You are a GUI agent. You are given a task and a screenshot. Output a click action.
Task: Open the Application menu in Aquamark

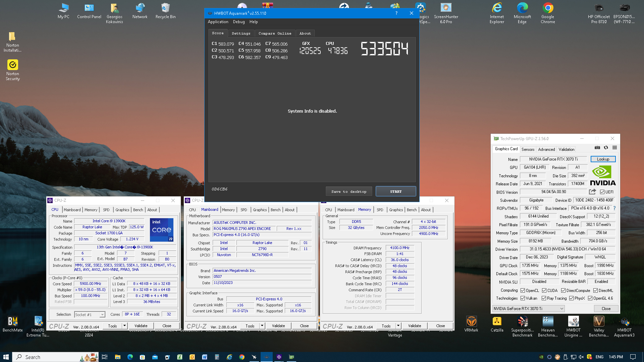click(218, 22)
